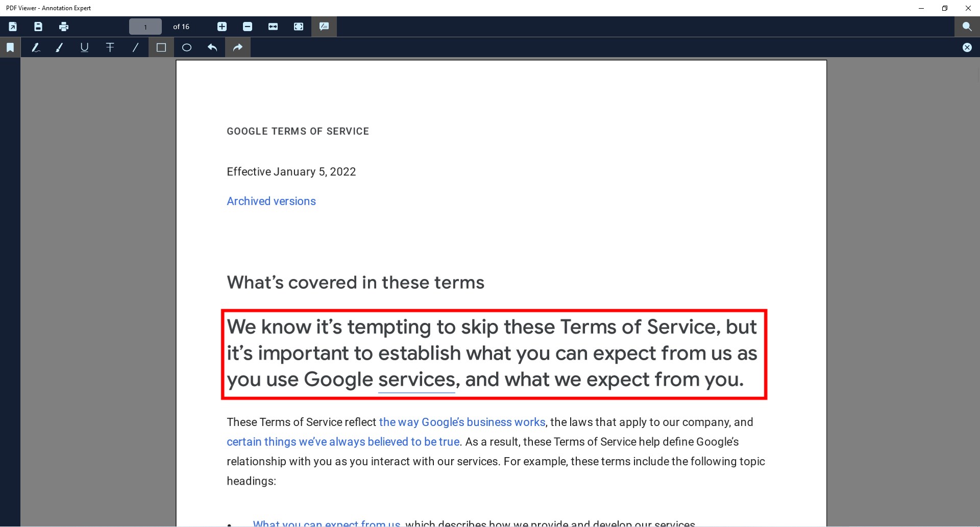Select the ellipse shape tool
The height and width of the screenshot is (527, 980).
tap(187, 47)
